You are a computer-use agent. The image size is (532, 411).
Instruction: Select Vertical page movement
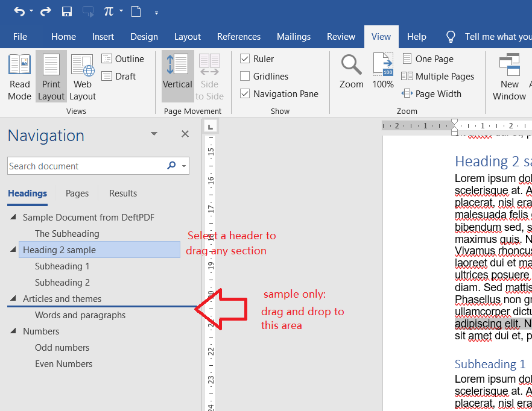pos(177,77)
